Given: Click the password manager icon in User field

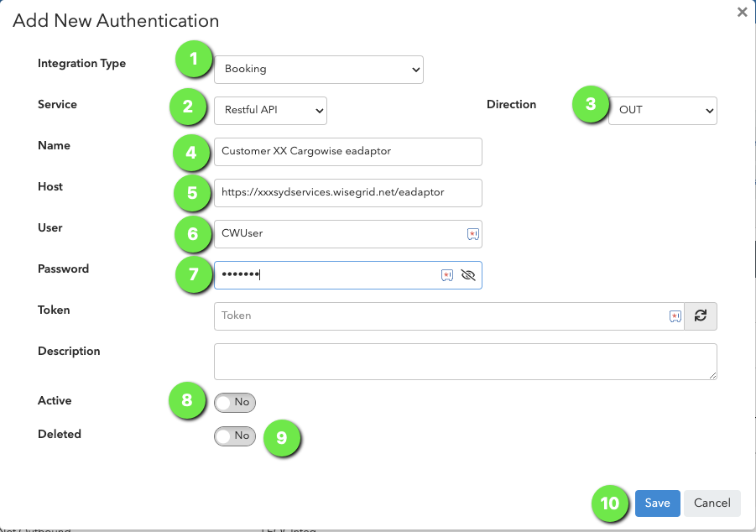Looking at the screenshot, I should click(473, 234).
